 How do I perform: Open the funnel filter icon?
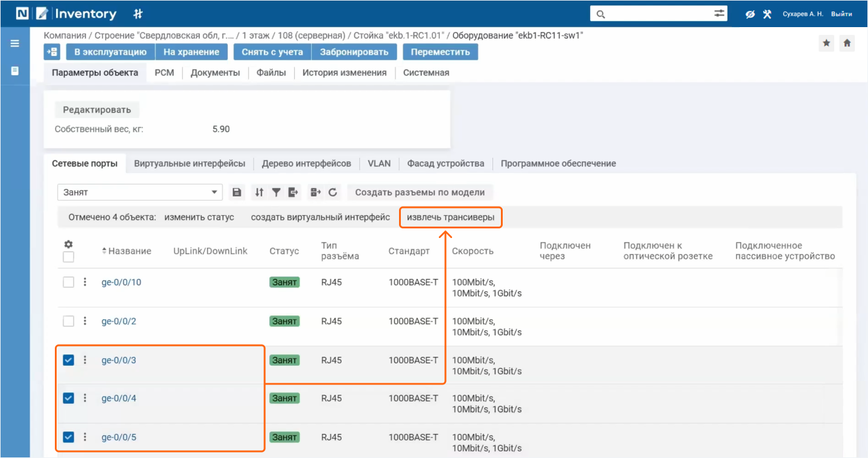tap(276, 192)
